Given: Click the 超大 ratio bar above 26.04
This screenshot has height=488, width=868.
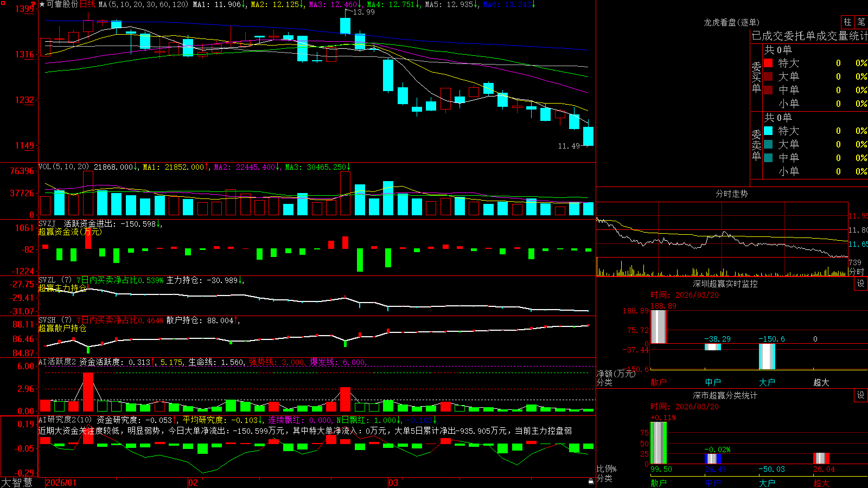Looking at the screenshot, I should tap(821, 458).
